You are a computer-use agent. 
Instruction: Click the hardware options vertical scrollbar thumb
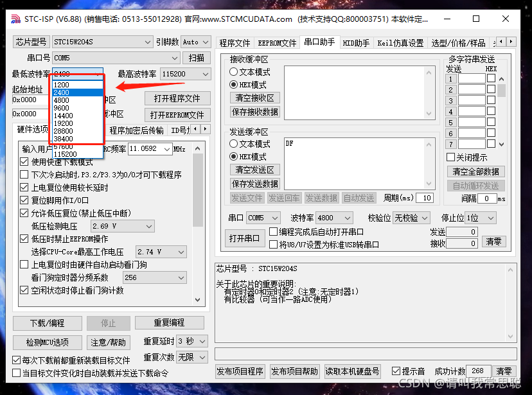[x=198, y=190]
